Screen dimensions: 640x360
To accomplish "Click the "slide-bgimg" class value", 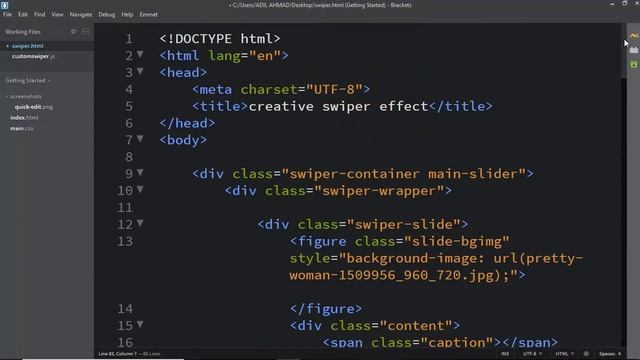I will [x=457, y=242].
